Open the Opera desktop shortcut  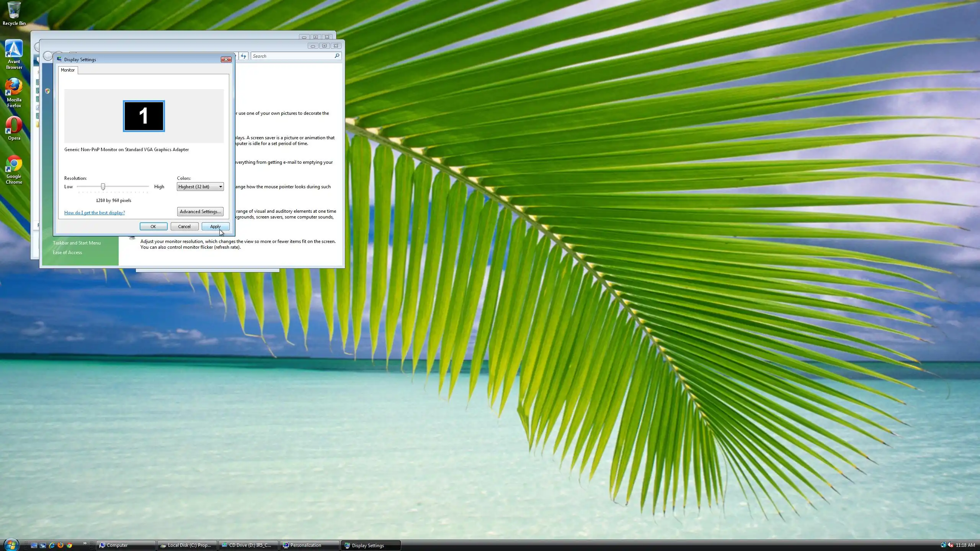coord(14,129)
